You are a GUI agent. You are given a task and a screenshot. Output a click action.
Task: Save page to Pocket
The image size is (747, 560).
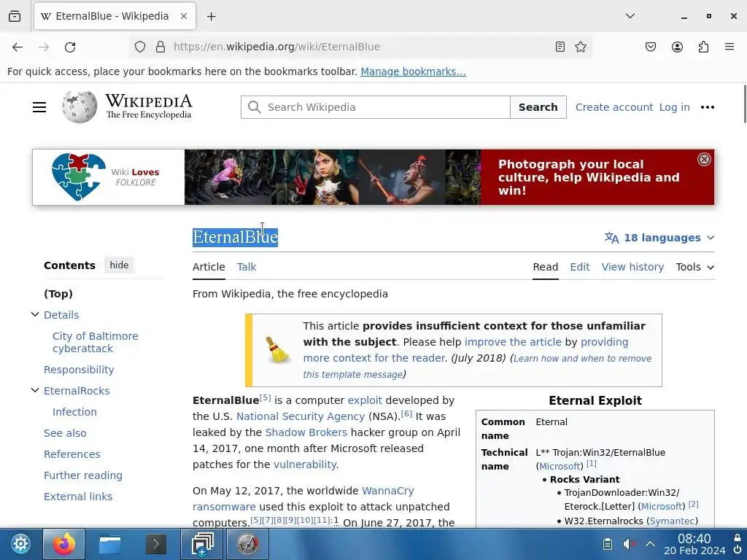pyautogui.click(x=651, y=47)
